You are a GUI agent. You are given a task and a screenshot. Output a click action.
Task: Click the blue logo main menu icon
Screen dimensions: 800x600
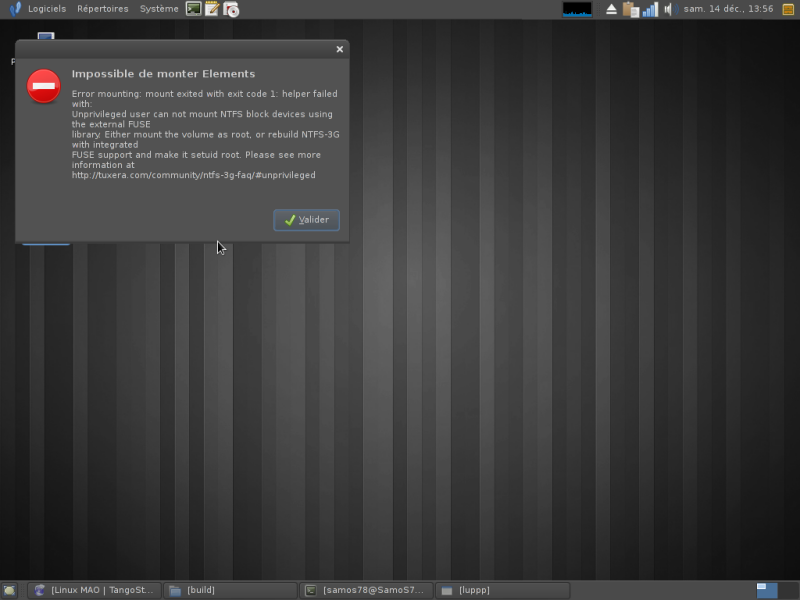tap(15, 9)
